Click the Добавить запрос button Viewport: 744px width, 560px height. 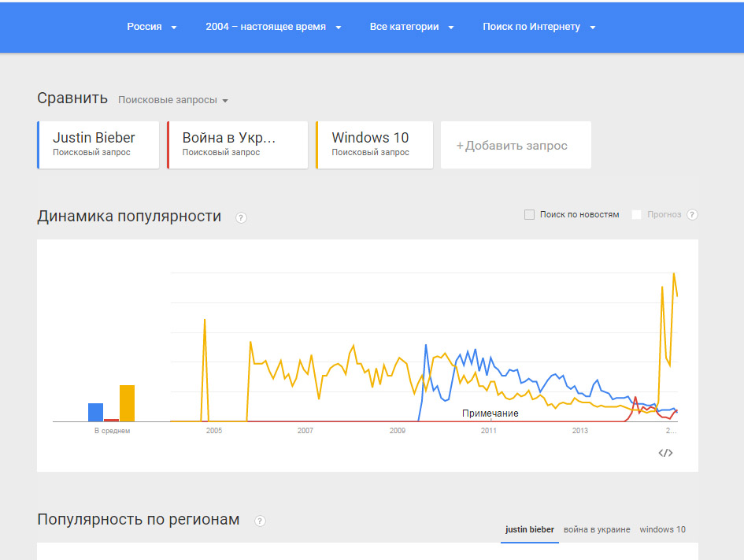[516, 145]
